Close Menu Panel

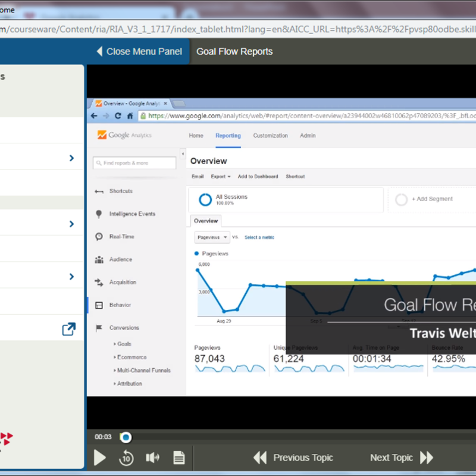pos(139,51)
